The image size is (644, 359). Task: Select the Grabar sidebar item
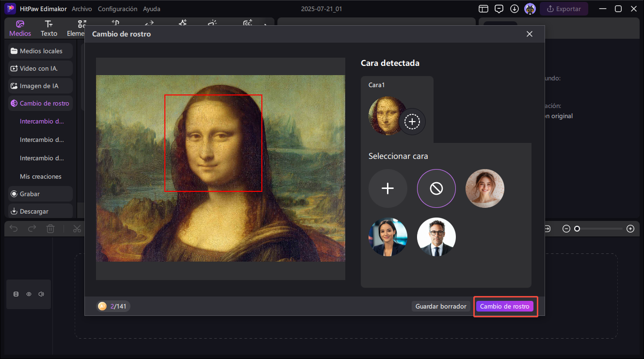pyautogui.click(x=41, y=194)
